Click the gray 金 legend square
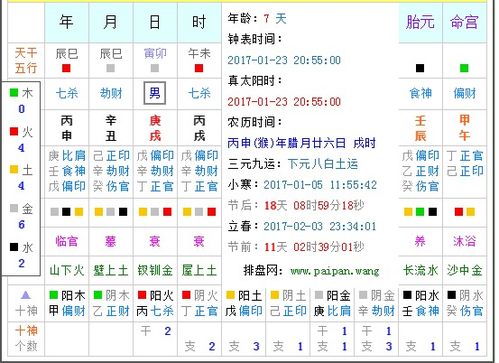 coord(14,208)
